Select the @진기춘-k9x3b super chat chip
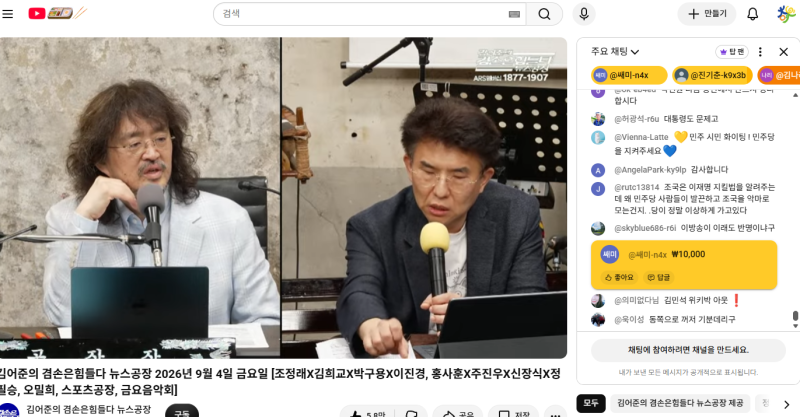Viewport: 800px width, 417px height. coord(712,75)
